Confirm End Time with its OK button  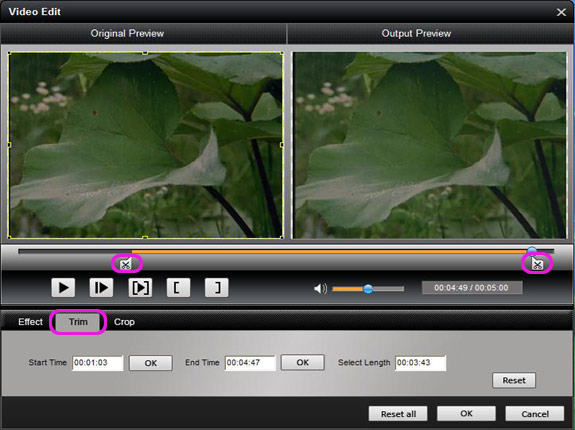tap(303, 363)
